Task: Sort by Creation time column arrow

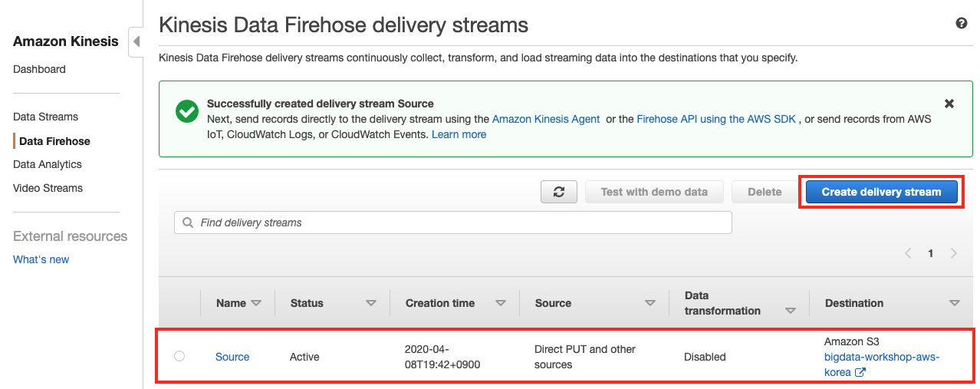Action: point(501,303)
